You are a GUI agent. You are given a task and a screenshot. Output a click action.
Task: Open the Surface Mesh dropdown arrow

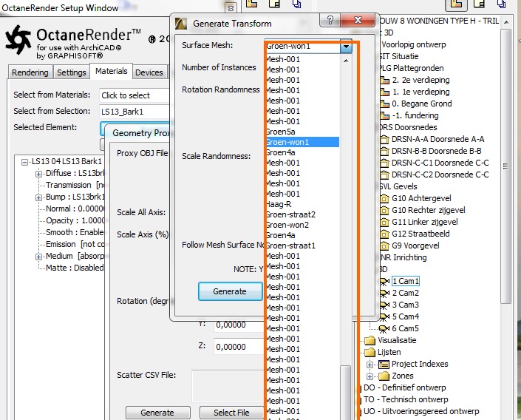tap(346, 47)
